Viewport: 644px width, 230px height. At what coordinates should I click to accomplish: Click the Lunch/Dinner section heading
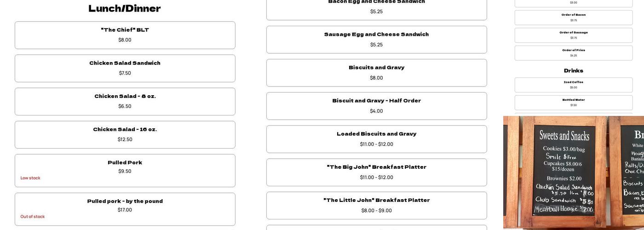pos(125,8)
